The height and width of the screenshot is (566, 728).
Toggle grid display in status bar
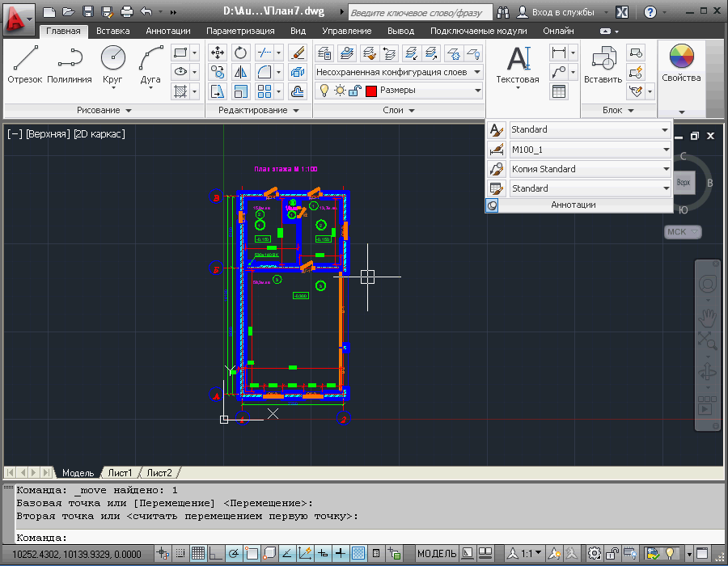(x=198, y=553)
